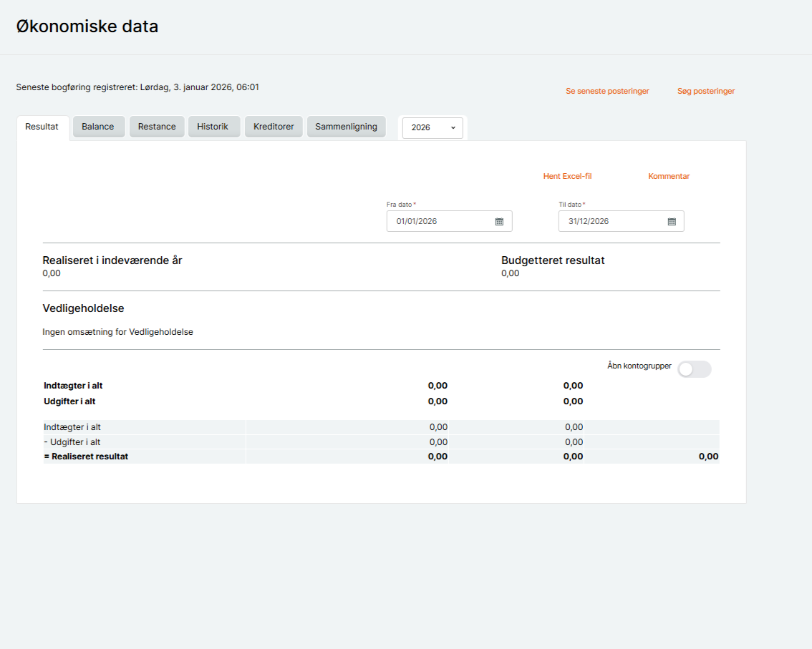The width and height of the screenshot is (812, 649).
Task: Download via the Hent Excel-fil link
Action: (567, 176)
